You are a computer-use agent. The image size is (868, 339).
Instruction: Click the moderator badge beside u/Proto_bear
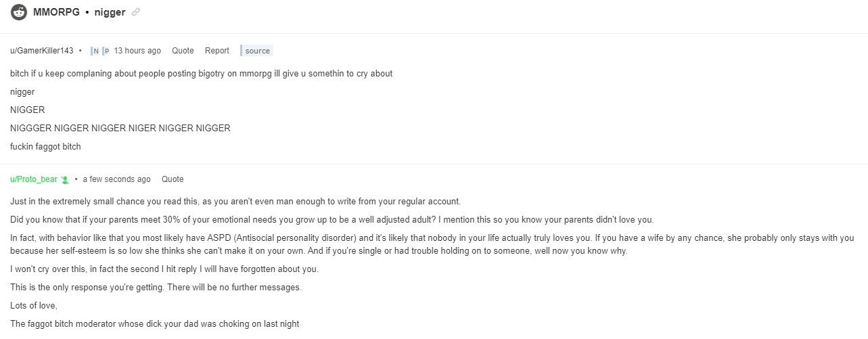(65, 179)
